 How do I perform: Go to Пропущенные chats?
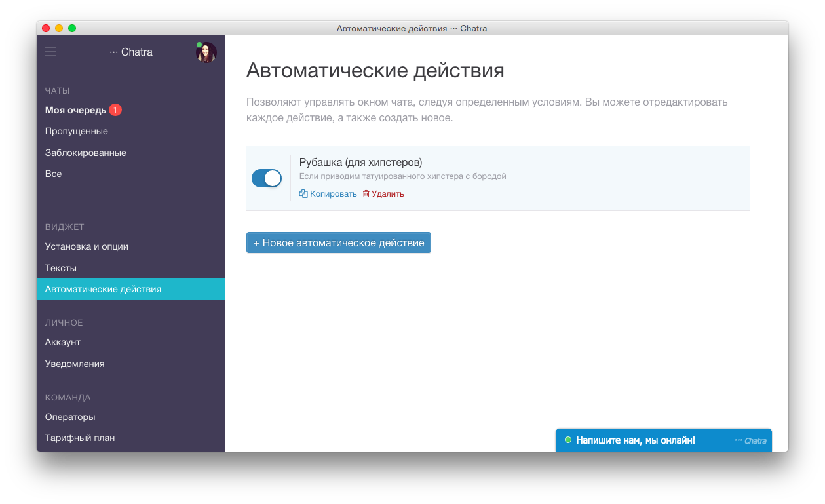(77, 131)
